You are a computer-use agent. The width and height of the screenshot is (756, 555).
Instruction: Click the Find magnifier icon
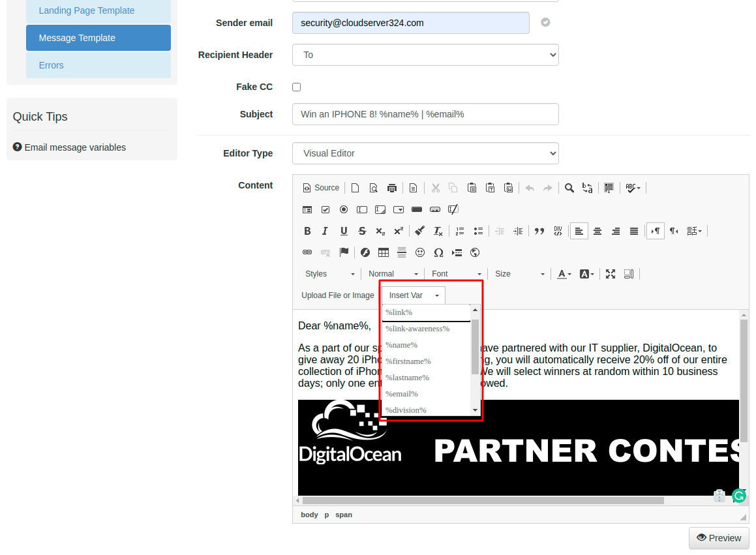(x=569, y=188)
